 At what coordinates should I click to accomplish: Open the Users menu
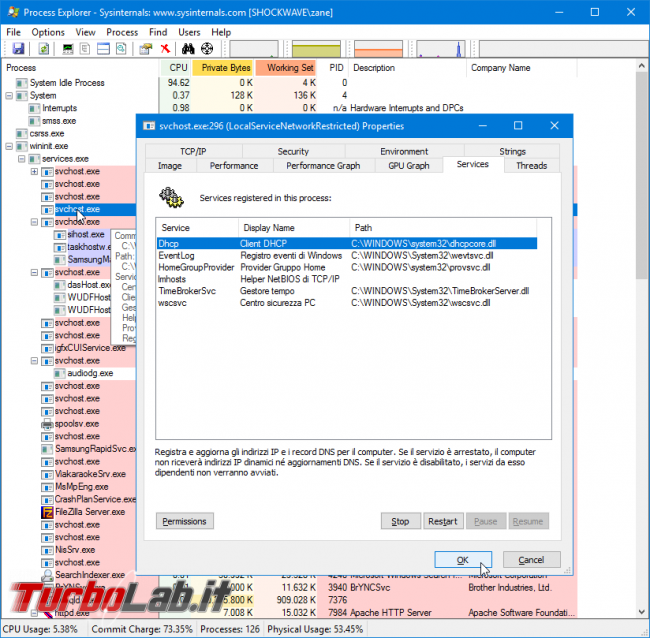[189, 32]
